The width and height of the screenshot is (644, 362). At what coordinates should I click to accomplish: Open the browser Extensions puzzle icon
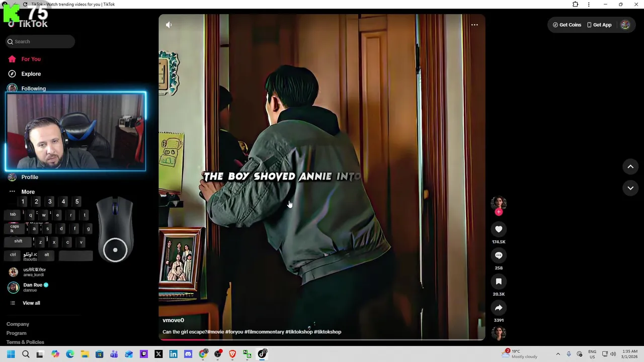point(575,4)
